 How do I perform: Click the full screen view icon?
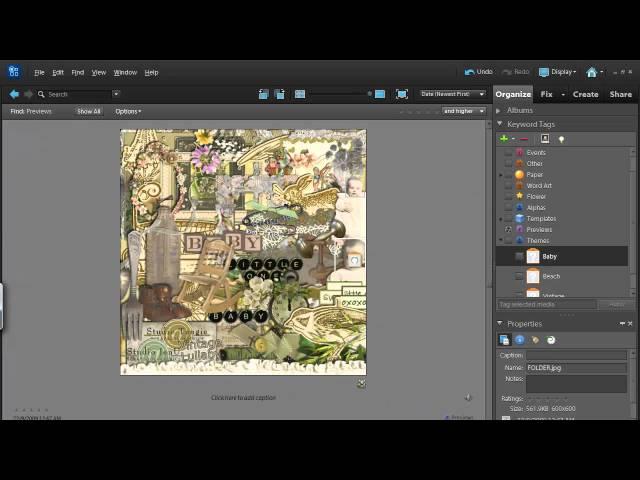[401, 94]
